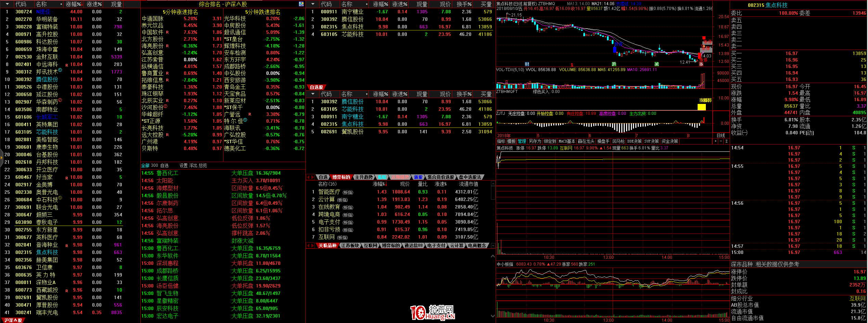Switch to the 自选 tab beside 博弈标的
The image size is (868, 323).
click(x=323, y=177)
